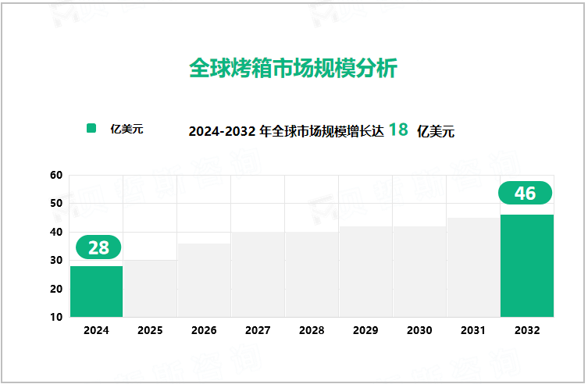Select the gray 2028 bar
The width and height of the screenshot is (588, 384).
(312, 274)
